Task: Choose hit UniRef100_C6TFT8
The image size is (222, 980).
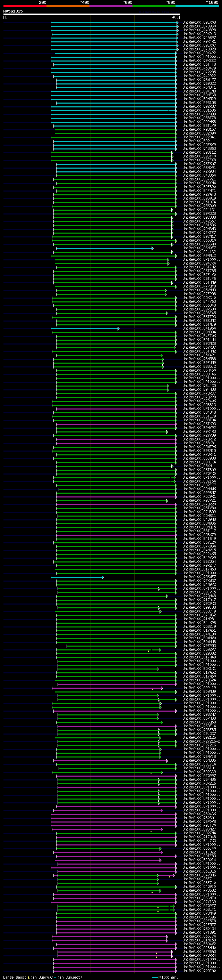Action: click(x=199, y=65)
